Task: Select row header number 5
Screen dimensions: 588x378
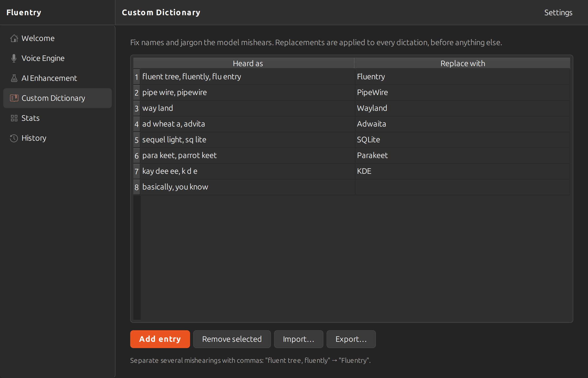Action: pyautogui.click(x=137, y=140)
